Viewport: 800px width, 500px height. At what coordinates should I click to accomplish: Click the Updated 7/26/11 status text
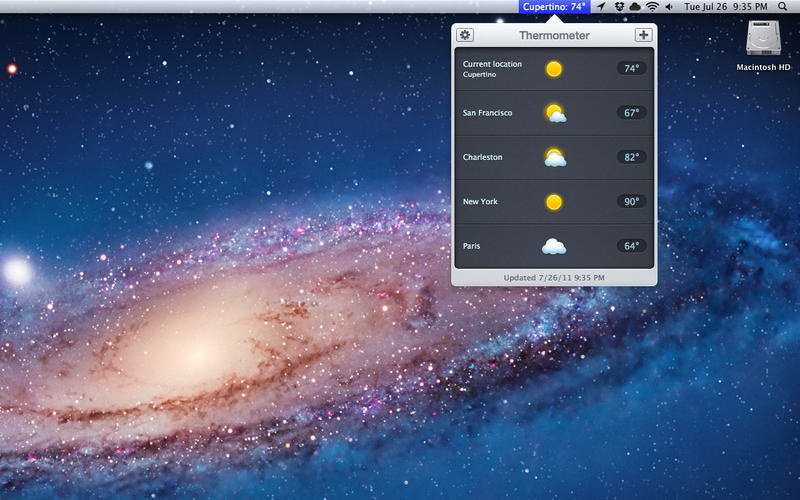pos(554,277)
